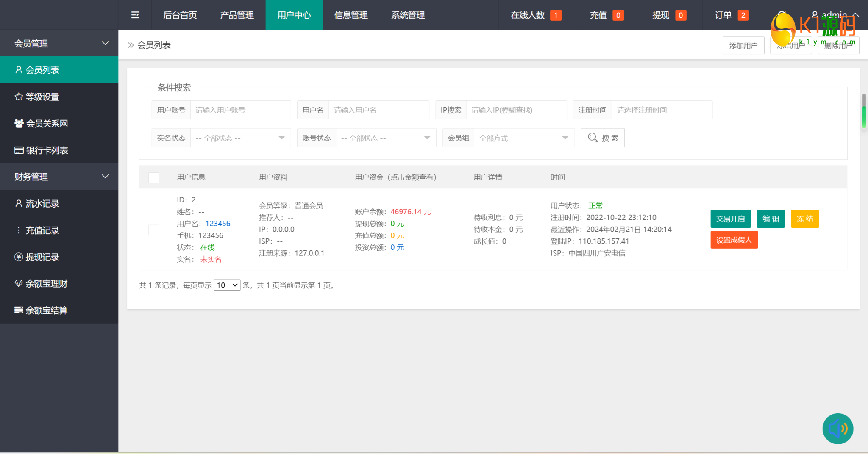Open the 会员组 dropdown
The height and width of the screenshot is (454, 868).
tap(523, 138)
